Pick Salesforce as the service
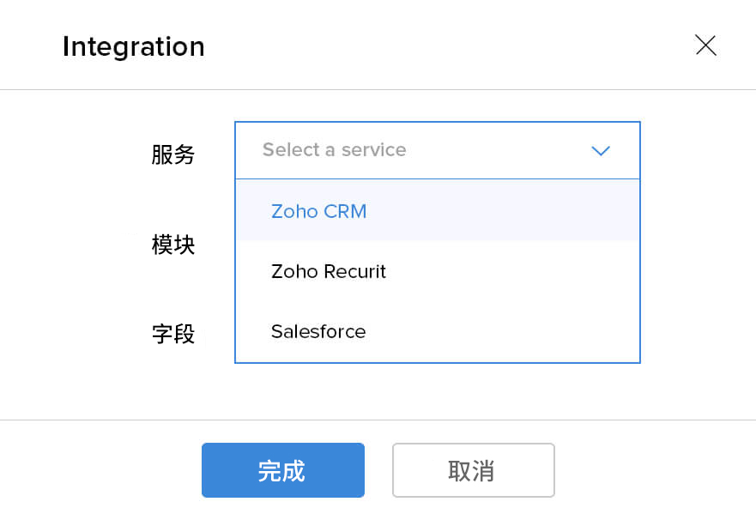The height and width of the screenshot is (532, 756). pyautogui.click(x=318, y=332)
